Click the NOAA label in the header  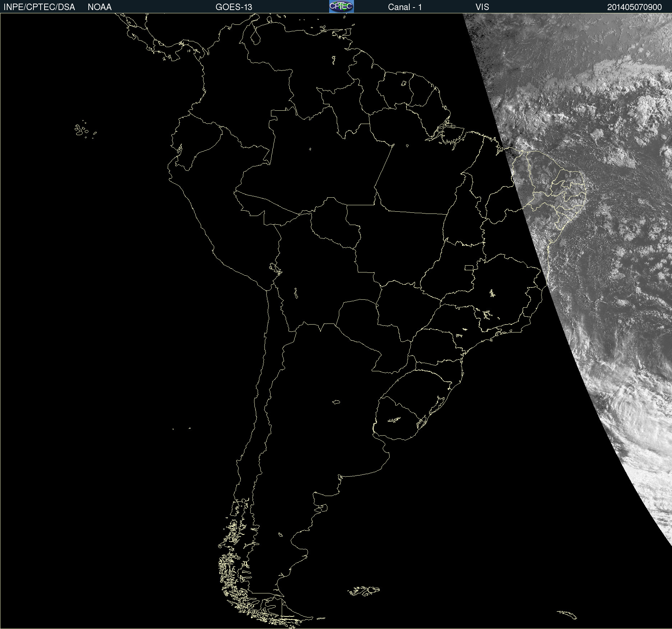[100, 7]
